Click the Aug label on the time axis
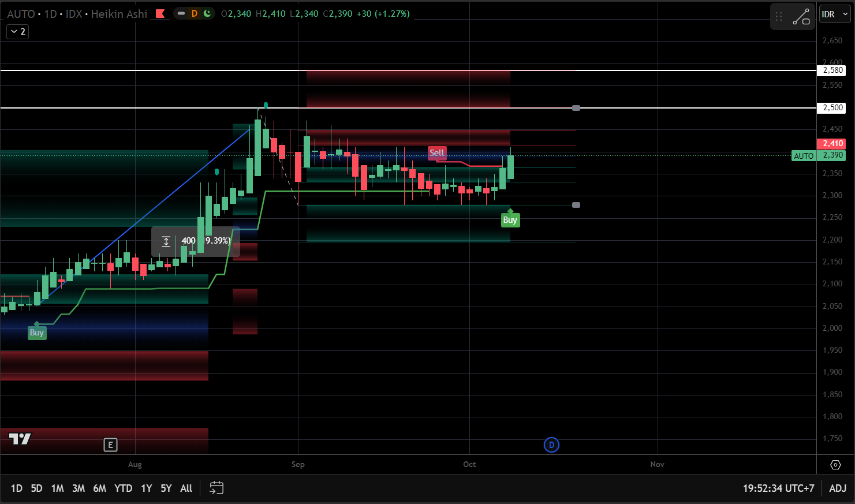Screen dimensions: 855x504 click(135, 465)
